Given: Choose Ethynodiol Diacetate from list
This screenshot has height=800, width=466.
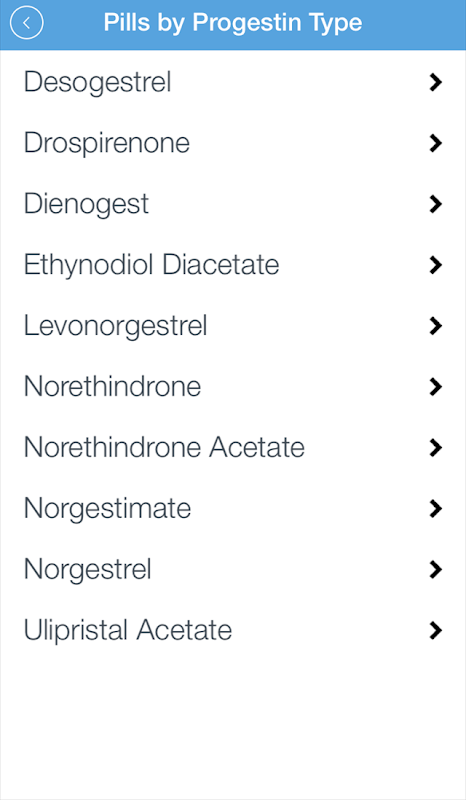Looking at the screenshot, I should pyautogui.click(x=233, y=265).
